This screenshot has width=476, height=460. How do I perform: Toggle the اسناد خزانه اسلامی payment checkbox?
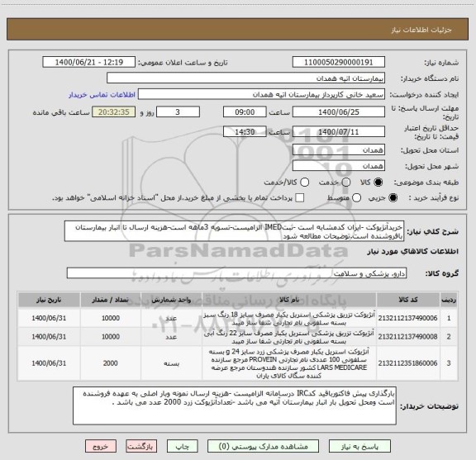click(300, 198)
